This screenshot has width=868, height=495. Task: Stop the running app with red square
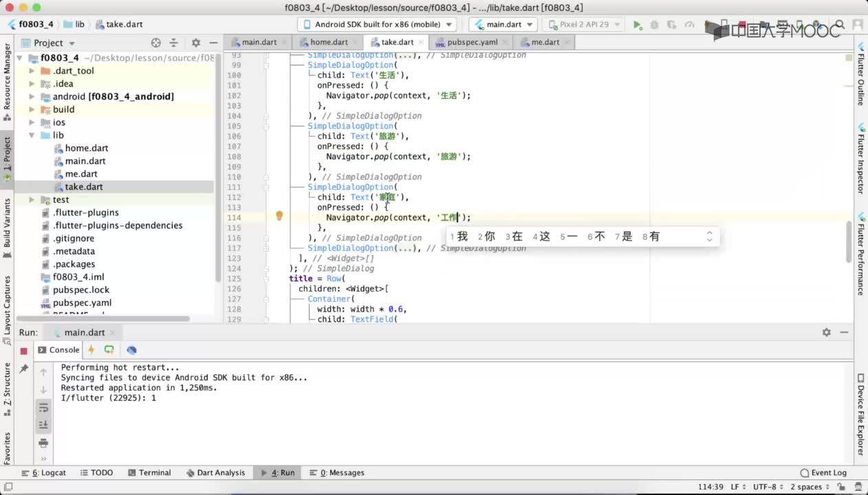(23, 351)
